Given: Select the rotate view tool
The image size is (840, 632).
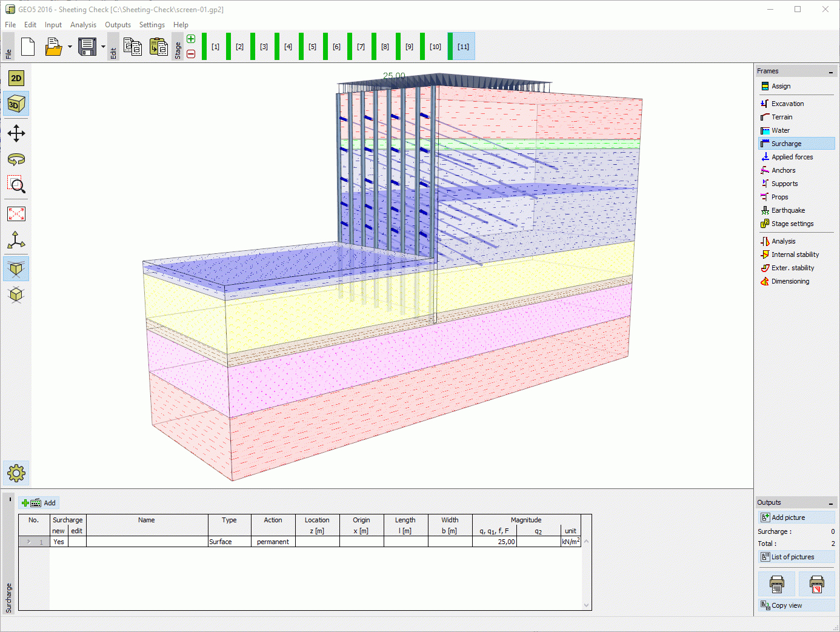Looking at the screenshot, I should 16,159.
